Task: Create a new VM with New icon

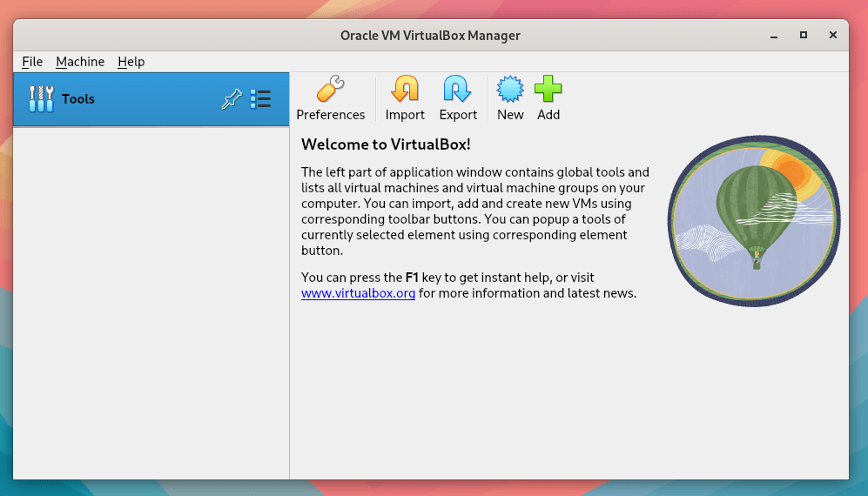Action: pos(510,89)
